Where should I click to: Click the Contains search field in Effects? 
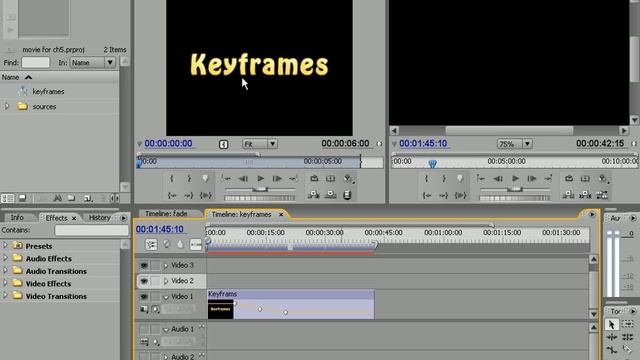coord(91,230)
